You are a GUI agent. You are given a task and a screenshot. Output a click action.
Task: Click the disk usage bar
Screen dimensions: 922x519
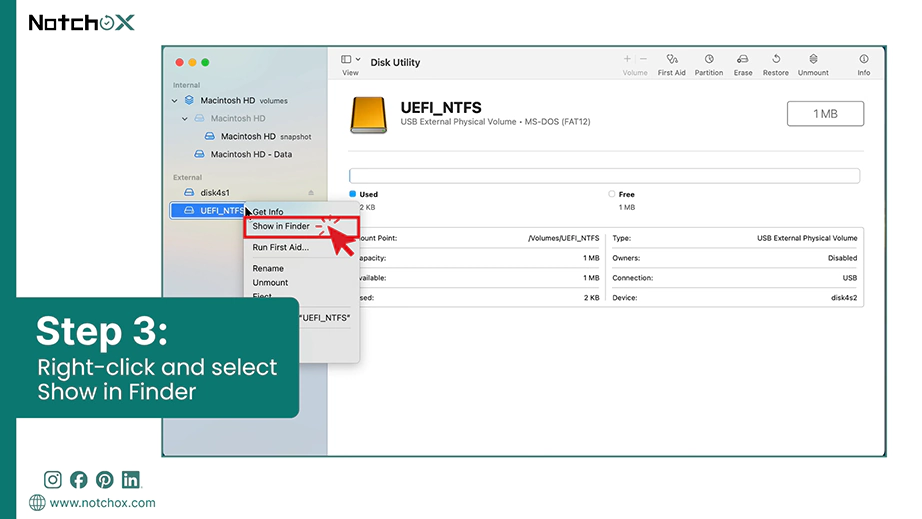point(604,176)
